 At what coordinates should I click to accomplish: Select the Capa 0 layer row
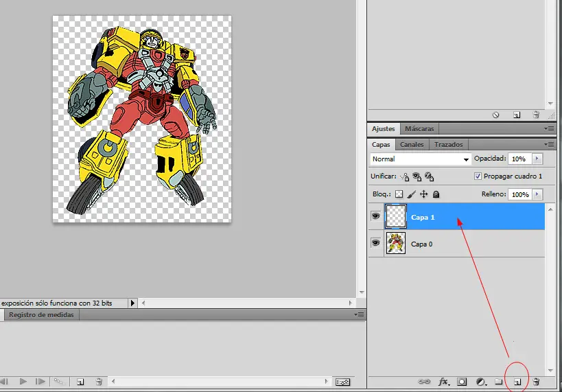(x=456, y=244)
